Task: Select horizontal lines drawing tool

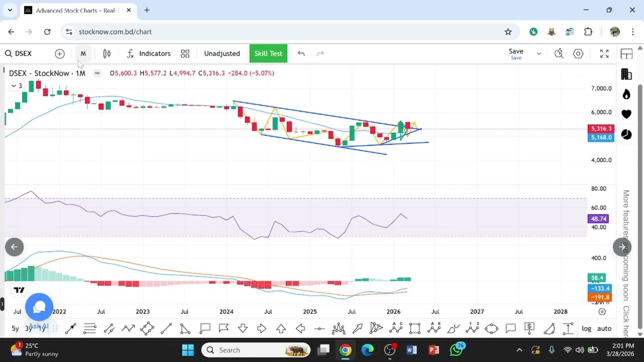Action: point(90,329)
